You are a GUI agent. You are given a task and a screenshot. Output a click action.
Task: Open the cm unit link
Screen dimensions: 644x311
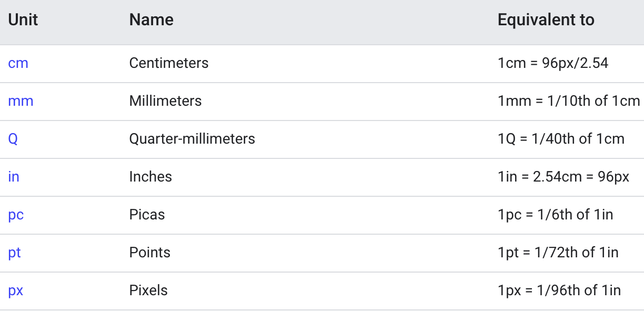(18, 64)
